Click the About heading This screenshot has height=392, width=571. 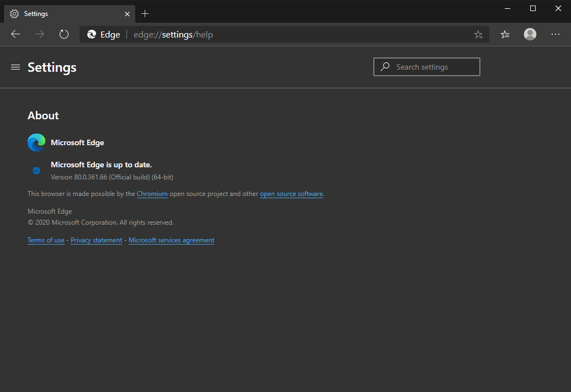43,115
